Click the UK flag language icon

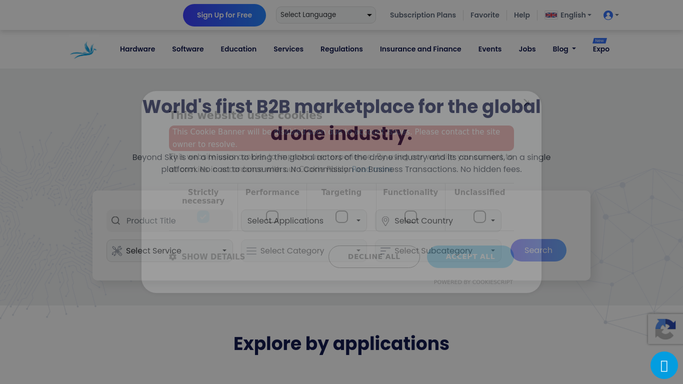[551, 15]
